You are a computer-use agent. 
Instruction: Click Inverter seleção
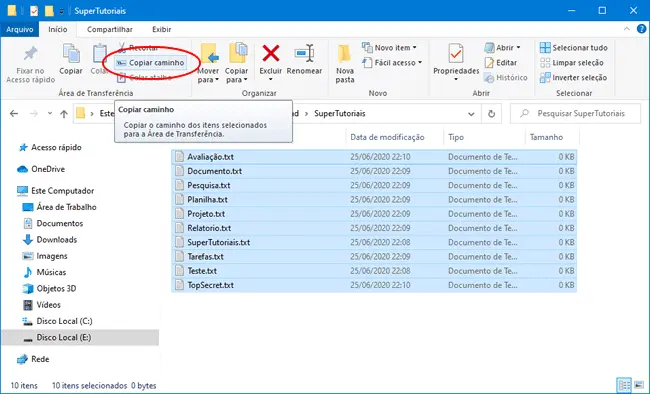click(x=573, y=78)
